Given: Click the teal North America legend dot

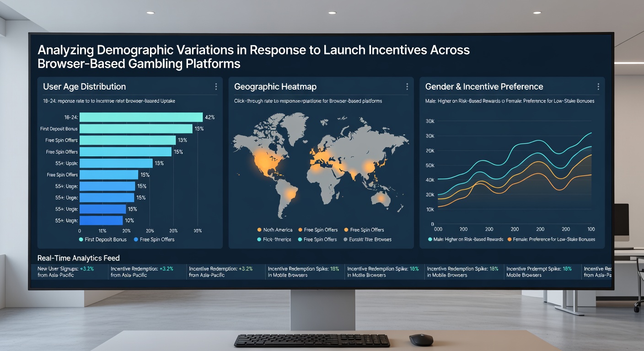Looking at the screenshot, I should pyautogui.click(x=259, y=239).
